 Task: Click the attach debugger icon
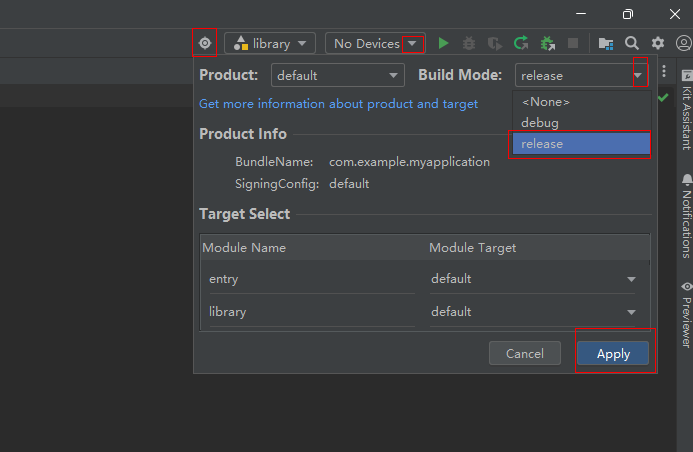click(547, 43)
